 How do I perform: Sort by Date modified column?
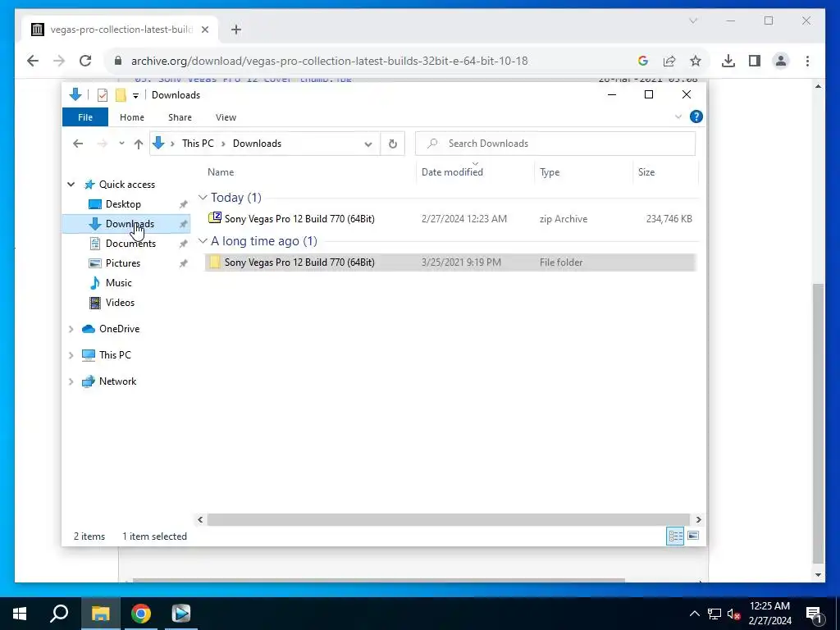pos(452,172)
